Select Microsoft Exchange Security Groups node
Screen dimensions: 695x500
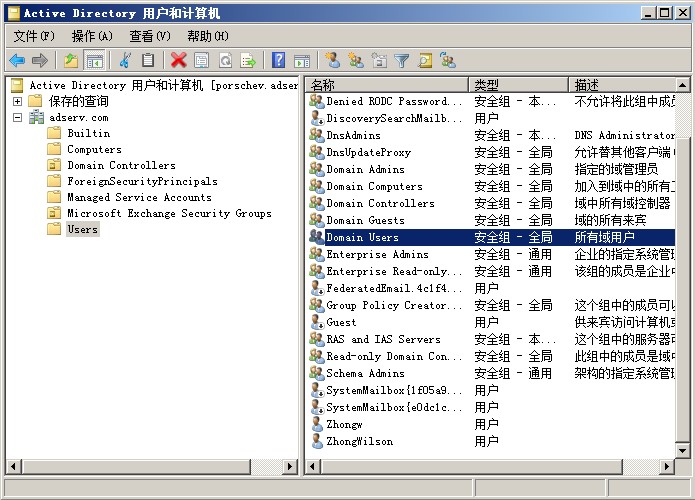[169, 213]
